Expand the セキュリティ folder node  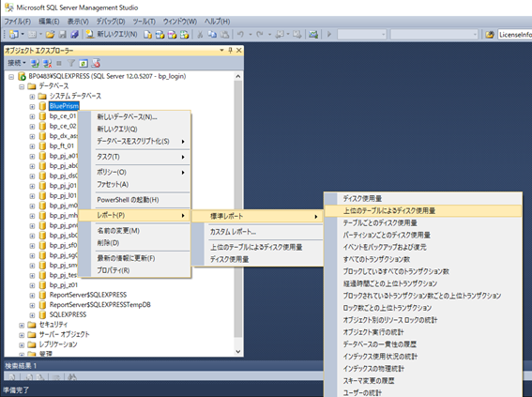22,325
